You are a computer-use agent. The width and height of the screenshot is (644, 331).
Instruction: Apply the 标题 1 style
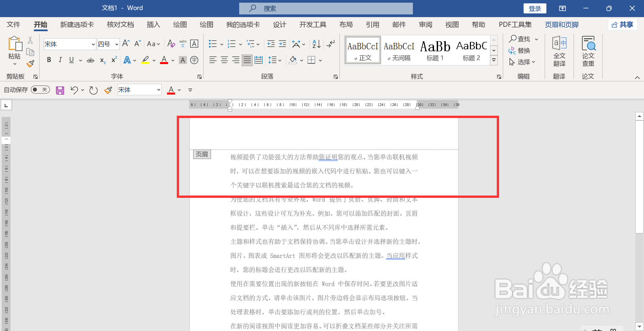435,50
